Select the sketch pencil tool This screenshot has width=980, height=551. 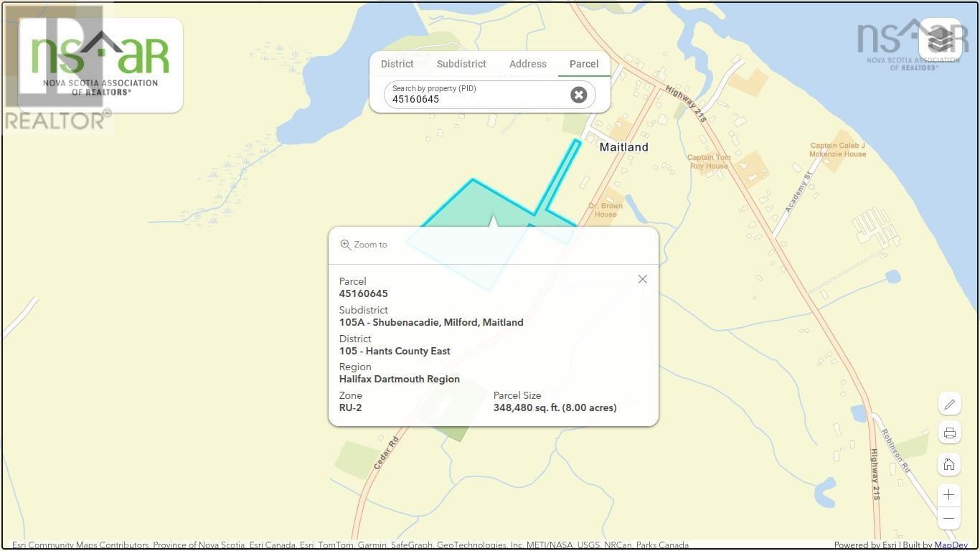pyautogui.click(x=949, y=404)
